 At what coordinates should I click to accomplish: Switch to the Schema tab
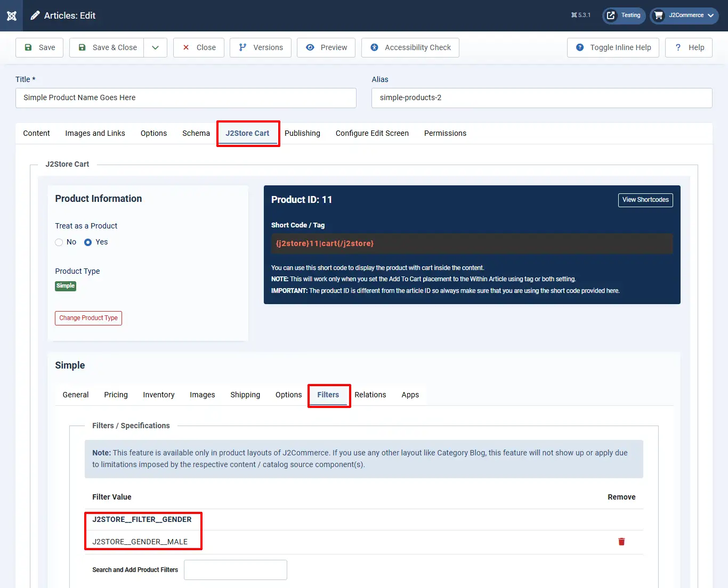coord(196,133)
